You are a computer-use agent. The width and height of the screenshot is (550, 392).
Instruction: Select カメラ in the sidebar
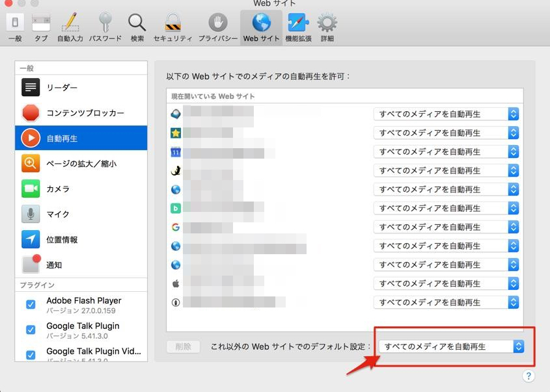[81, 189]
